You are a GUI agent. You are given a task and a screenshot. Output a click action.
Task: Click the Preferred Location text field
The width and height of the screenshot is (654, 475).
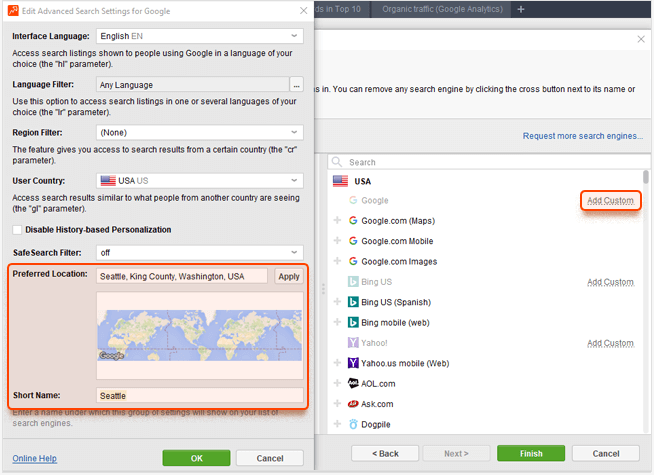coord(182,276)
